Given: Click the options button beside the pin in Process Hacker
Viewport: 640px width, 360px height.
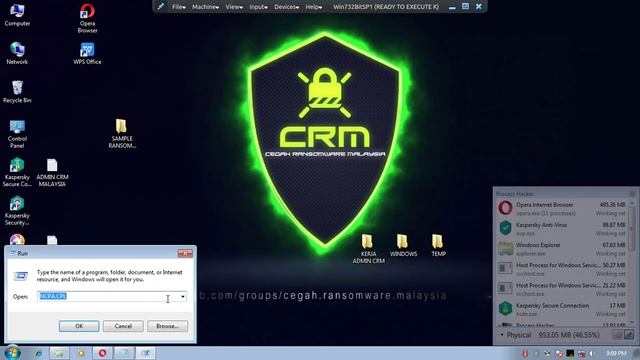Looking at the screenshot, I should point(618,335).
